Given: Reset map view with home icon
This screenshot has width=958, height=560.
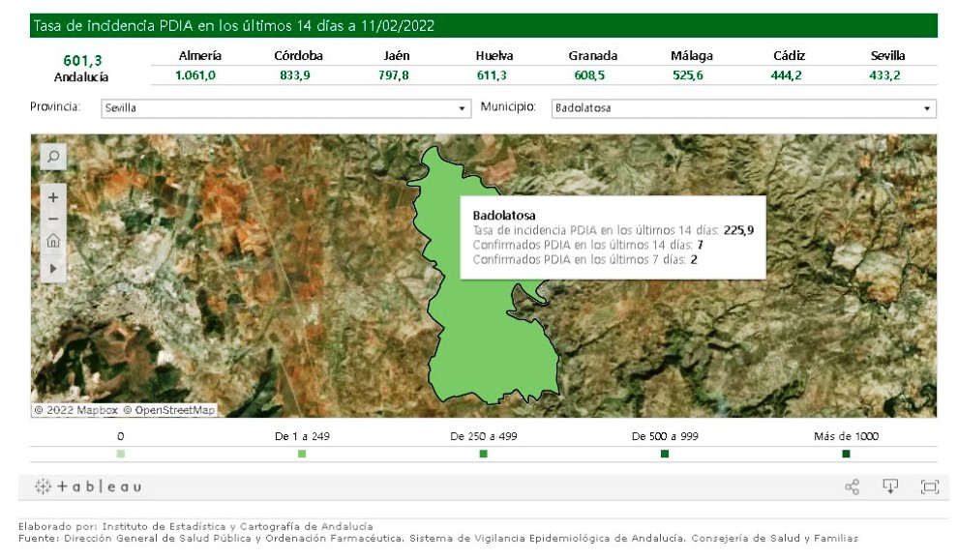Looking at the screenshot, I should (53, 242).
